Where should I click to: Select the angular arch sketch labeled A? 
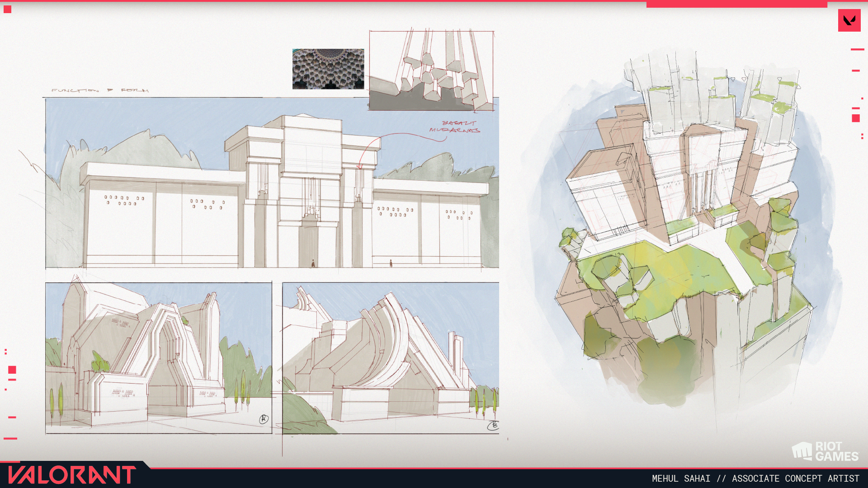pos(158,358)
